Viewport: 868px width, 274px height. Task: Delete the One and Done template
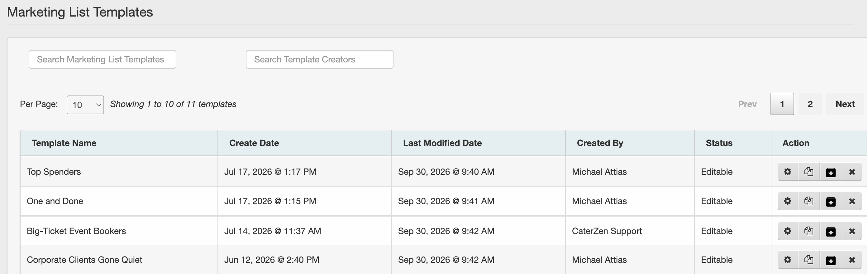coord(852,201)
